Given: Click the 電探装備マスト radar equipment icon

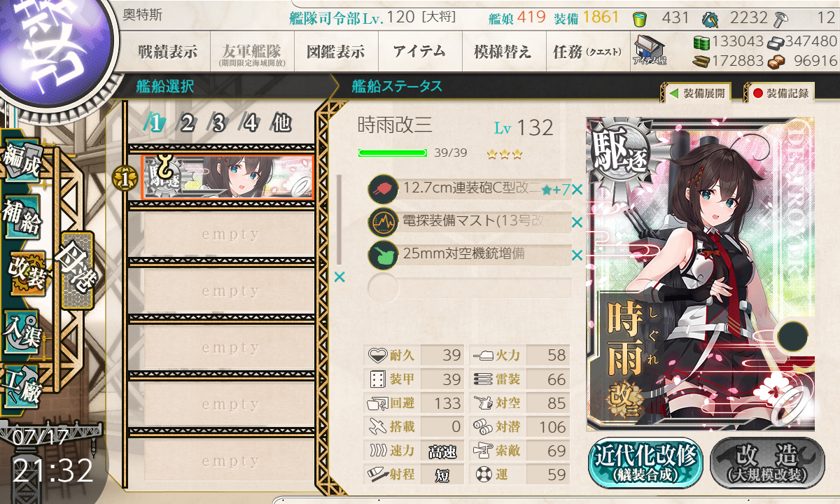Looking at the screenshot, I should pyautogui.click(x=383, y=222).
